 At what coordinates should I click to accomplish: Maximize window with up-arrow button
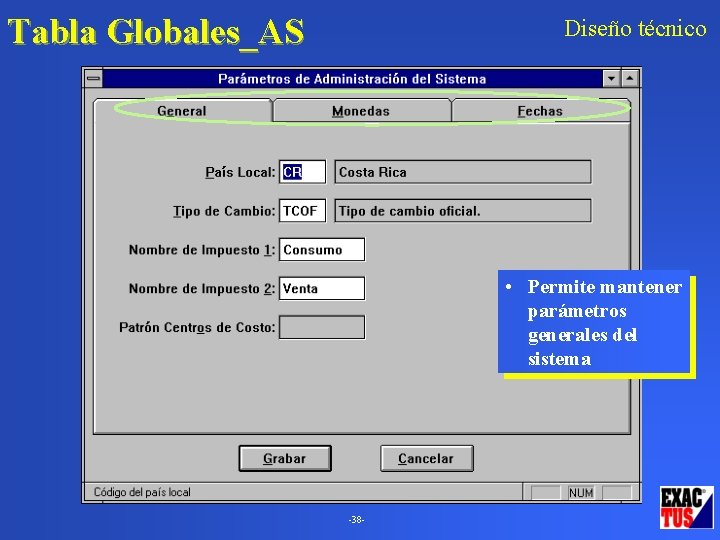[x=630, y=79]
